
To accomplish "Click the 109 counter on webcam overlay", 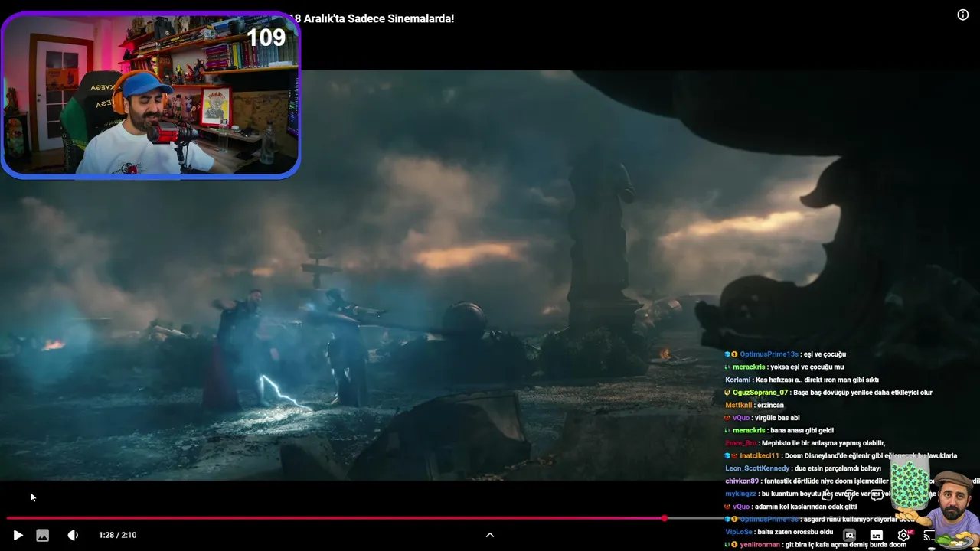I will [266, 37].
